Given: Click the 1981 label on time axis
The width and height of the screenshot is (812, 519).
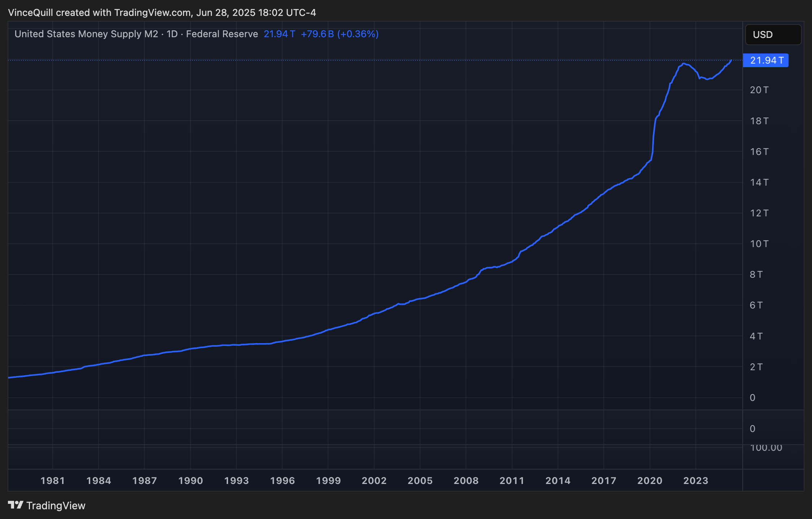Looking at the screenshot, I should click(53, 481).
